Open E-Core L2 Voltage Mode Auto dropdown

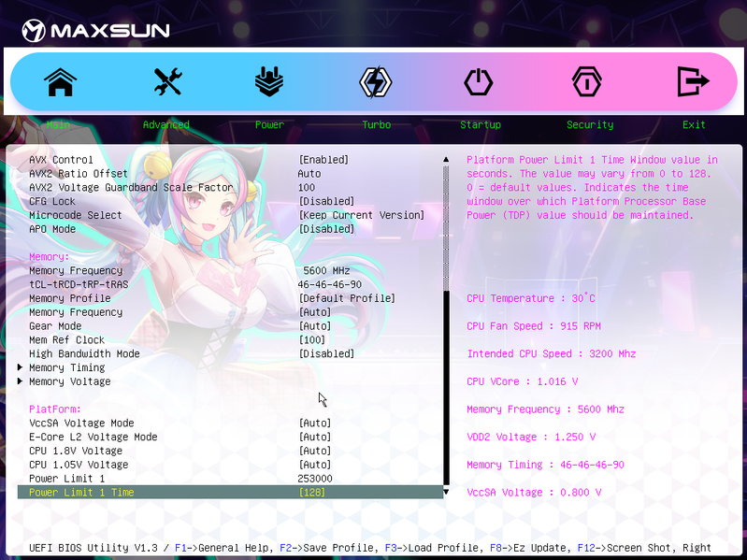[x=315, y=437]
